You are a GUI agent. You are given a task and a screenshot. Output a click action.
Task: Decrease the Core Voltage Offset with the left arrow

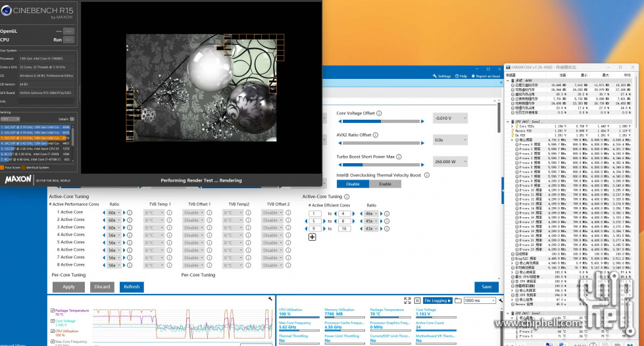339,121
